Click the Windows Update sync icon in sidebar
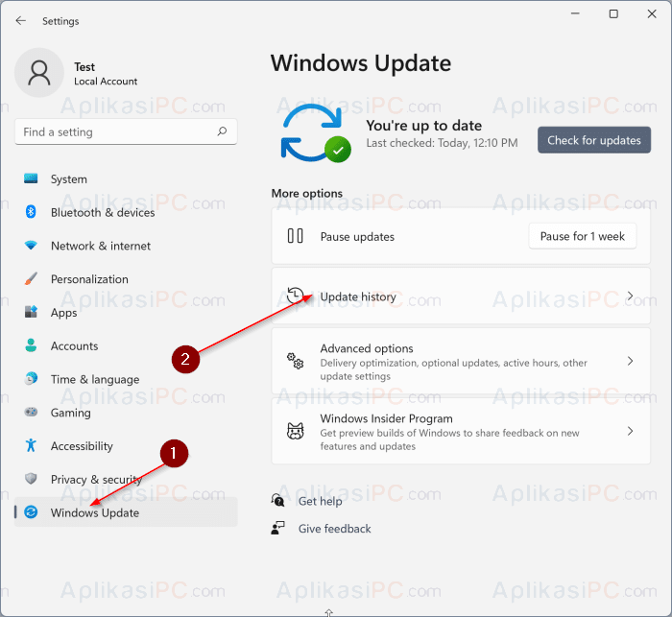The image size is (672, 617). 31,512
